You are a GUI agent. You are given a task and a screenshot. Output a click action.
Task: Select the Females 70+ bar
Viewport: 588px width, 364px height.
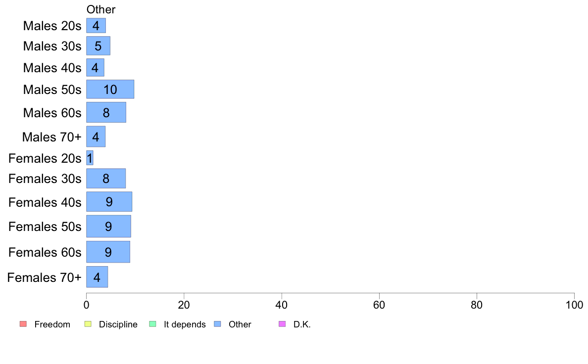97,277
